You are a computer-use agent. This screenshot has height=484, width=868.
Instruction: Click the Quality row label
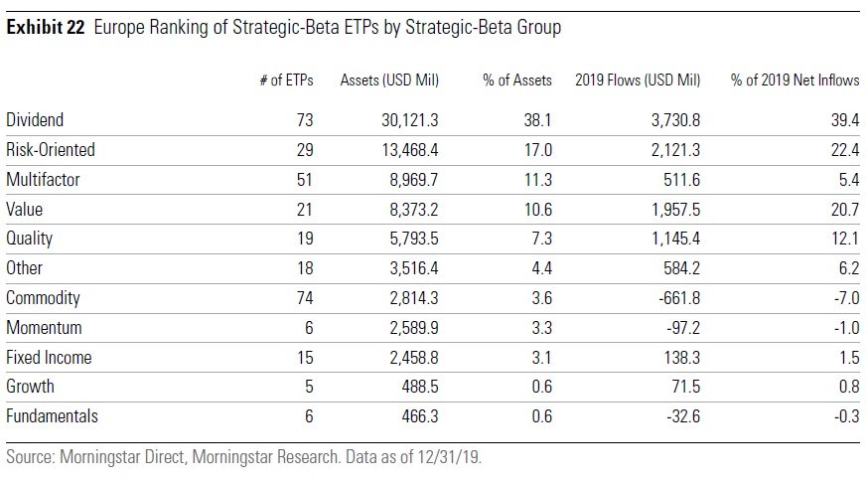[x=30, y=239]
